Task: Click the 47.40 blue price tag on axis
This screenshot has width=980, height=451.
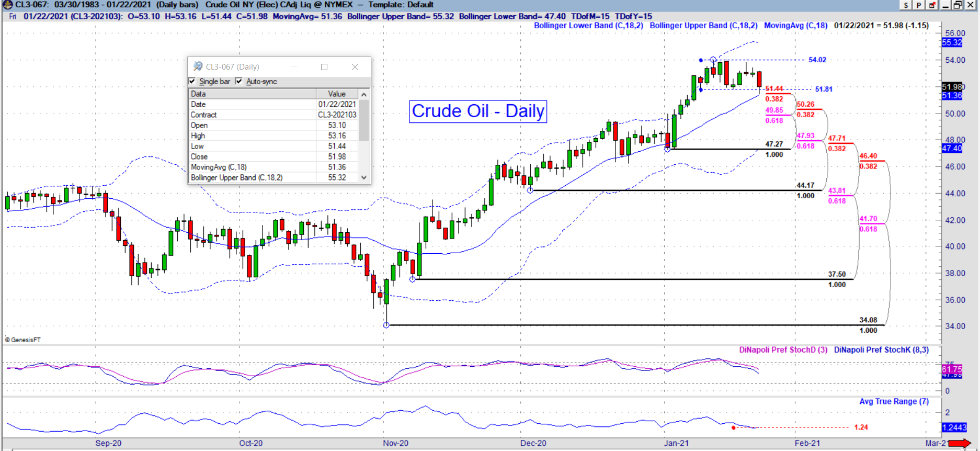Action: [951, 149]
